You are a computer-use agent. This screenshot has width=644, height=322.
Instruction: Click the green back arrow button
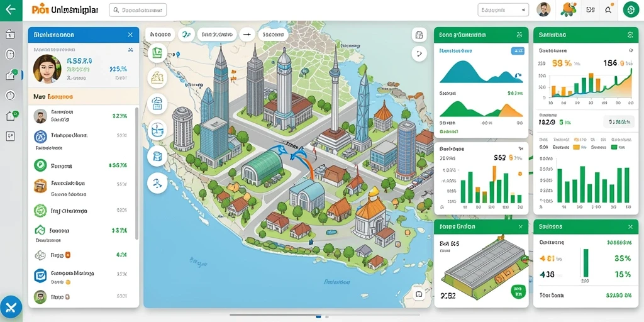pos(11,10)
